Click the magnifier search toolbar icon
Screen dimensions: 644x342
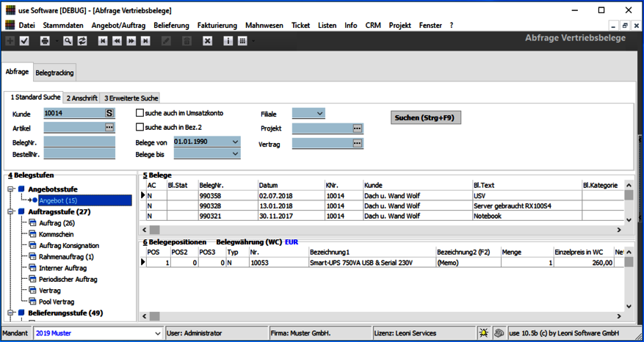coord(66,40)
